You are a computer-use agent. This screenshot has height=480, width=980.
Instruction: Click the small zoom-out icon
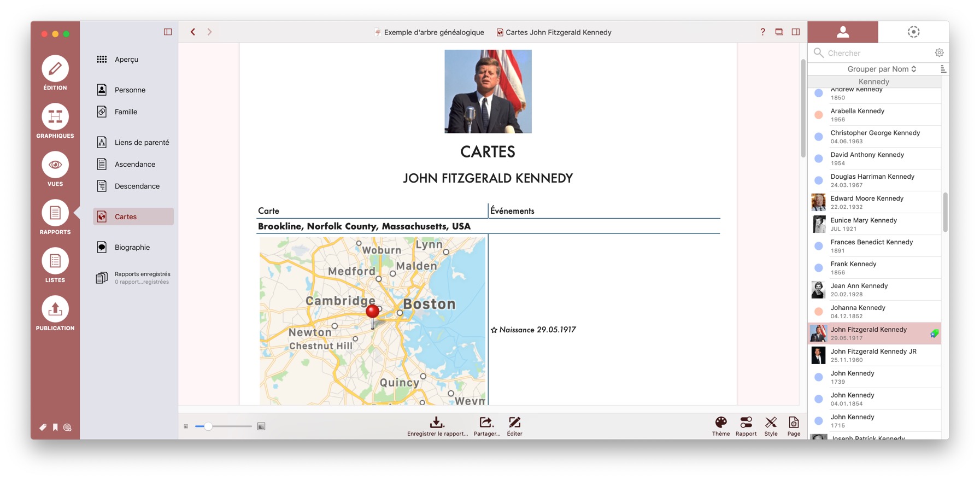tap(186, 426)
